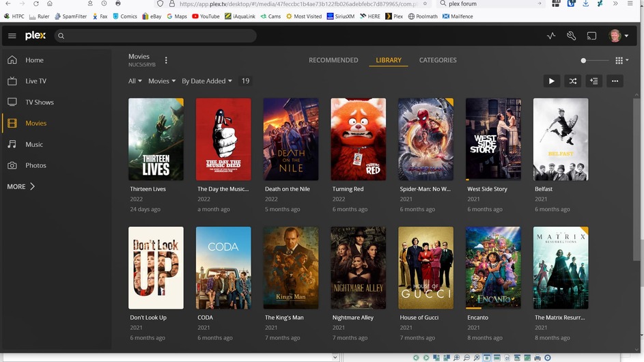Open the library more options button
The image size is (644, 362).
point(615,81)
